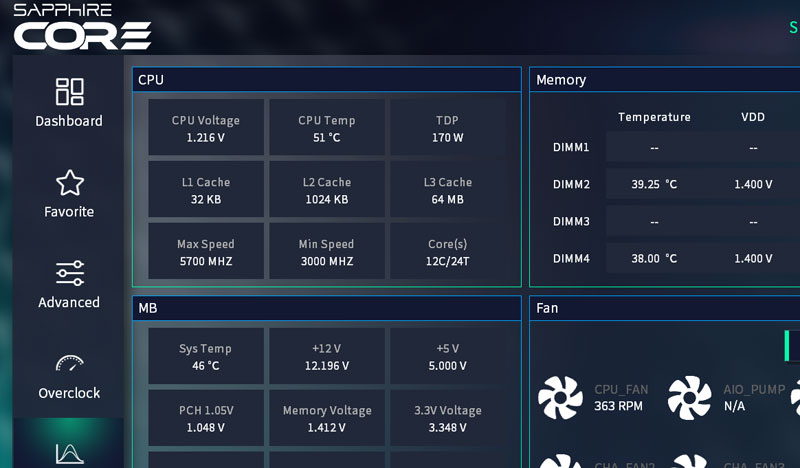Image resolution: width=800 pixels, height=468 pixels.
Task: Select the CPU Voltage tile
Action: (x=206, y=128)
